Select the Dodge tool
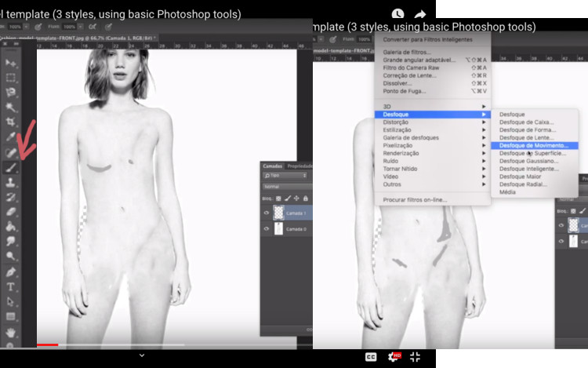588x368 pixels. coord(10,257)
